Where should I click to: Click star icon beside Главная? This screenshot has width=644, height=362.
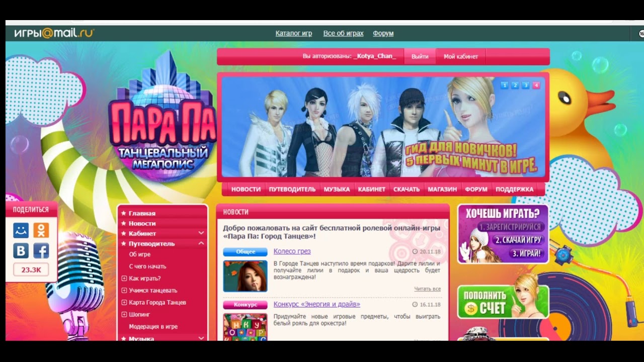tap(123, 213)
